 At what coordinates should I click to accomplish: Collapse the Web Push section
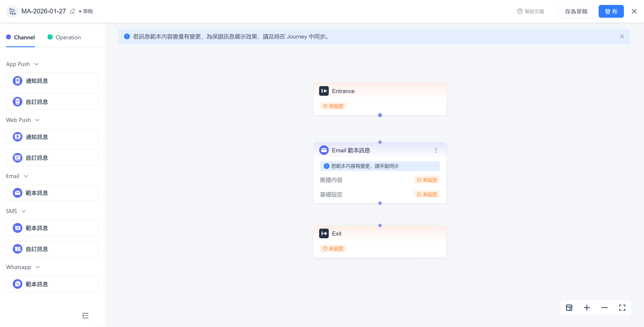click(38, 120)
